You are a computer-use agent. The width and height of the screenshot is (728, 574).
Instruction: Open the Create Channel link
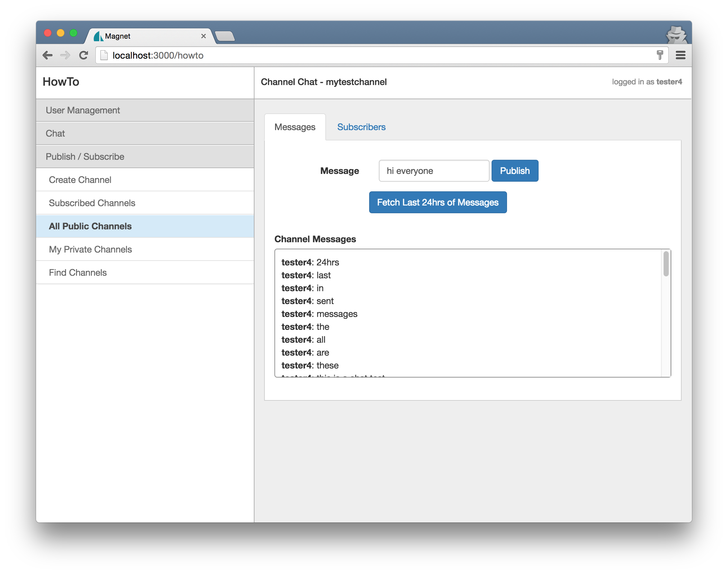(x=80, y=180)
